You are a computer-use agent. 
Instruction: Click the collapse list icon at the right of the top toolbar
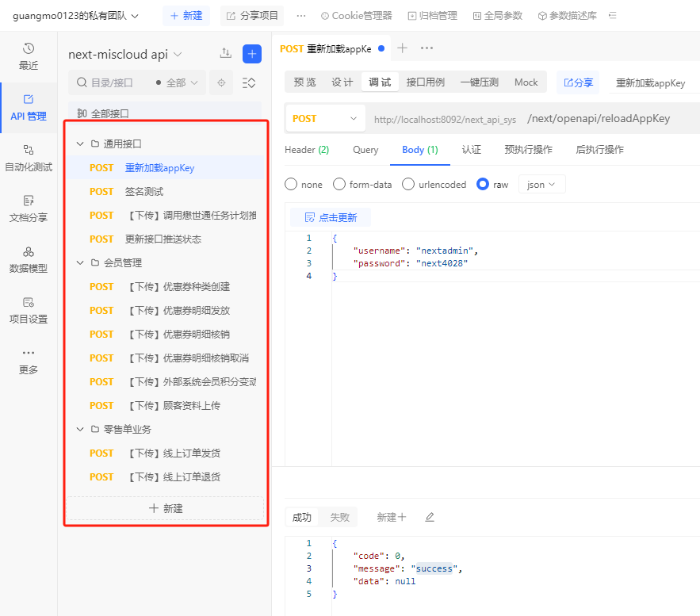(613, 16)
